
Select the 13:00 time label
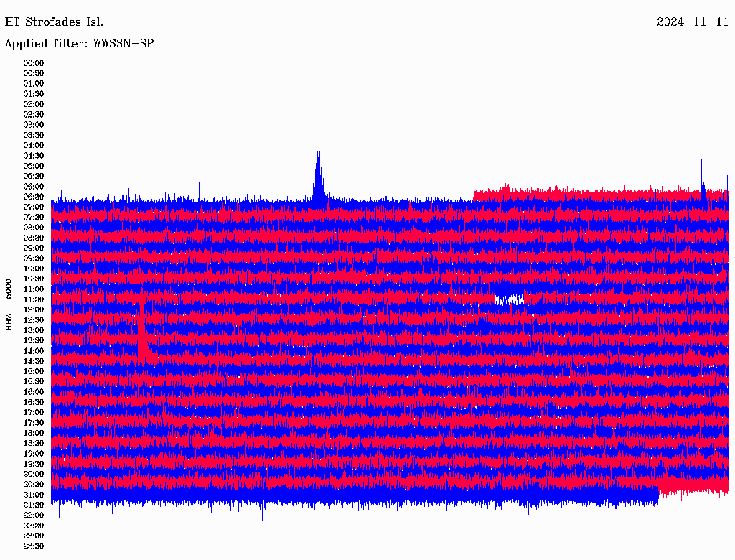[34, 330]
